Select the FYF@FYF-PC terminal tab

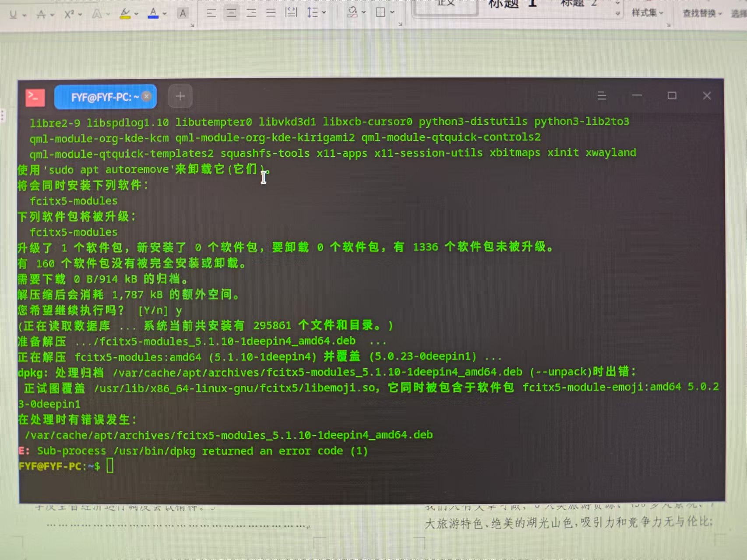(x=105, y=97)
